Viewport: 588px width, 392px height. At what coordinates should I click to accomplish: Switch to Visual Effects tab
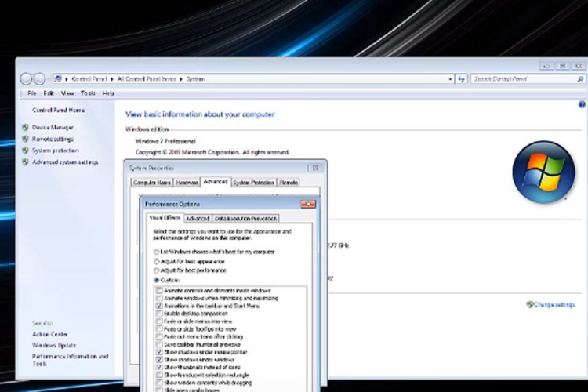pos(165,218)
